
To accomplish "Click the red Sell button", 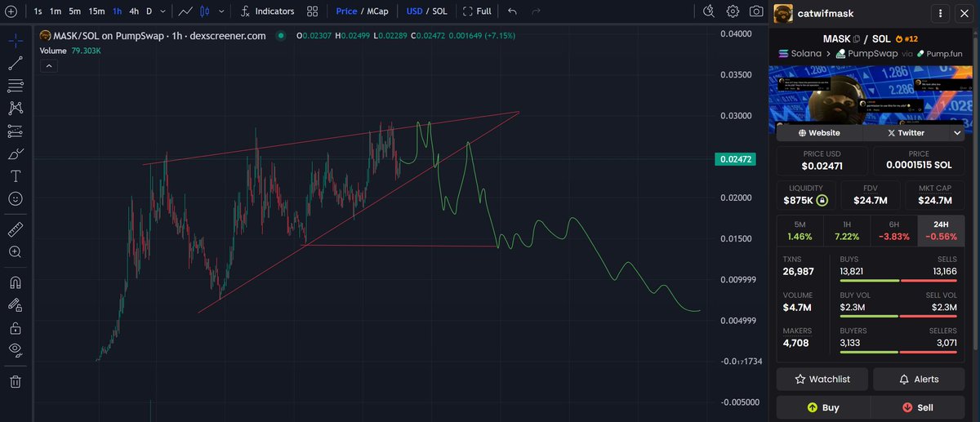I will click(918, 407).
